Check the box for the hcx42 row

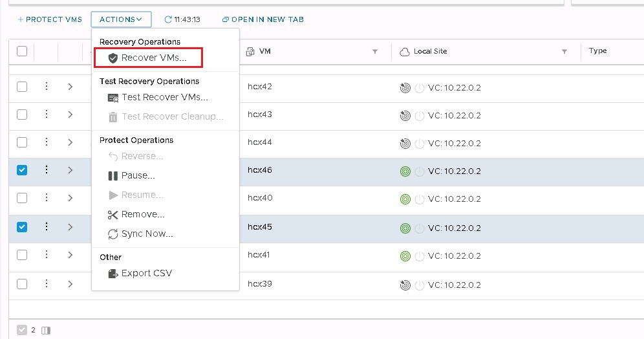(x=22, y=87)
